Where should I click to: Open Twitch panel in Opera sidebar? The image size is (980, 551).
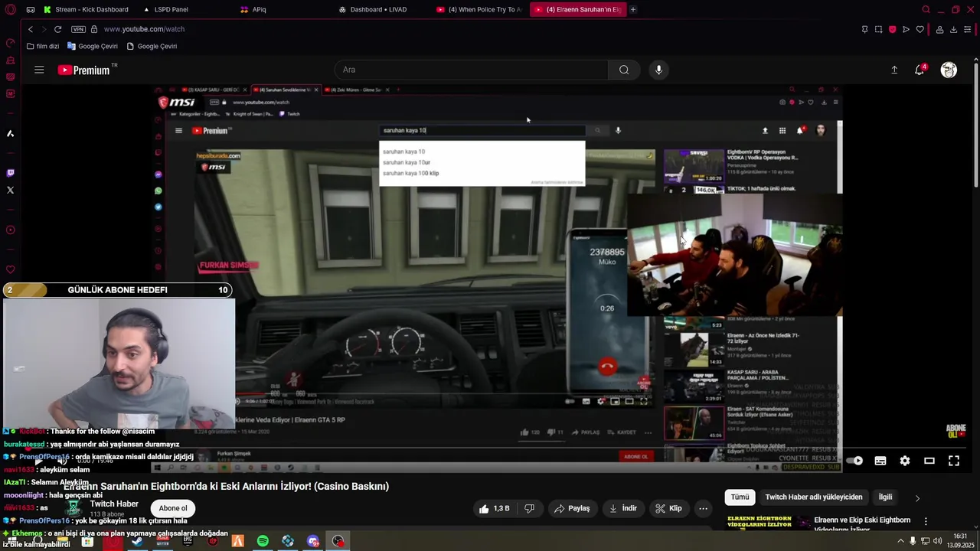[10, 173]
